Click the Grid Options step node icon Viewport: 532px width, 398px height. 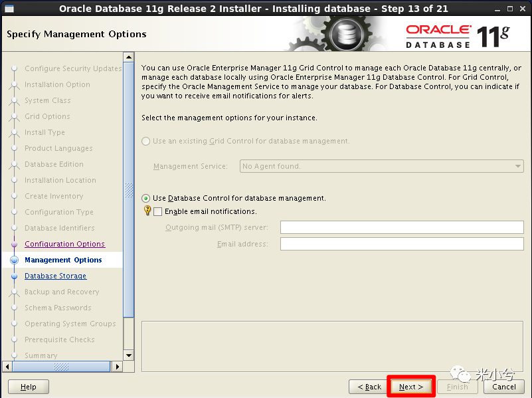[x=14, y=117]
